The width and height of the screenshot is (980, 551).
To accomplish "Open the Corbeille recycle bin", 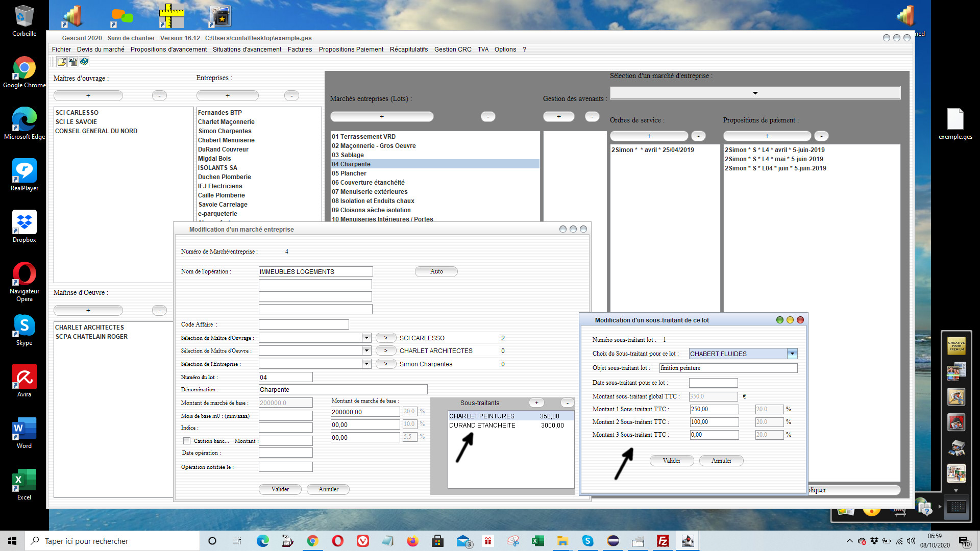I will tap(24, 21).
